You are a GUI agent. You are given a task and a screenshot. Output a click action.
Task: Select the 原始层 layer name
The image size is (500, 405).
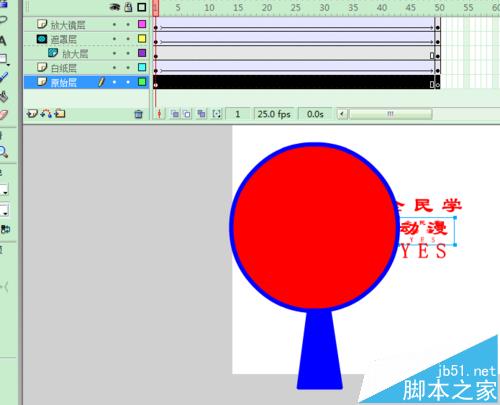click(x=64, y=83)
